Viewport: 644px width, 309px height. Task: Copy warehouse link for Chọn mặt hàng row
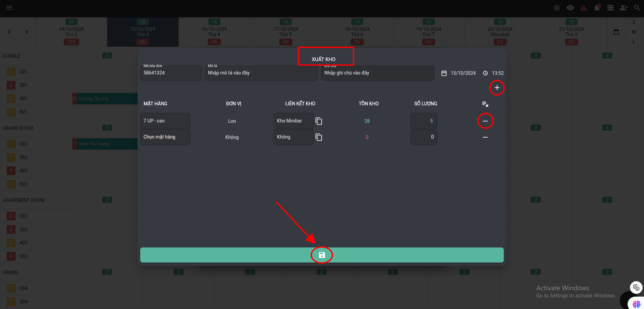click(x=319, y=137)
